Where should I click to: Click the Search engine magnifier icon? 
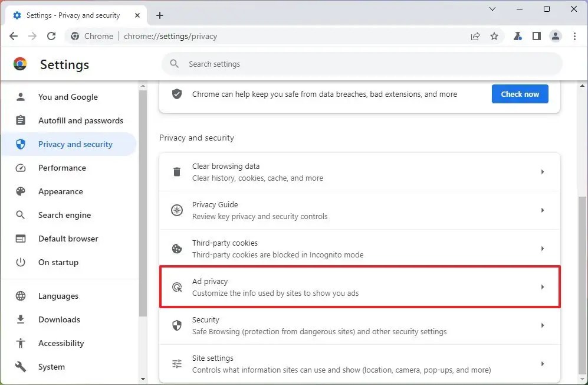[20, 215]
